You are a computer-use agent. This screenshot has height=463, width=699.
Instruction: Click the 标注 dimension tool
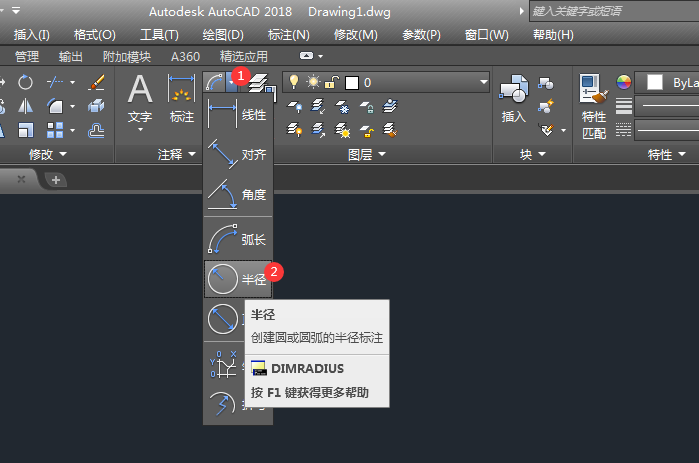181,98
